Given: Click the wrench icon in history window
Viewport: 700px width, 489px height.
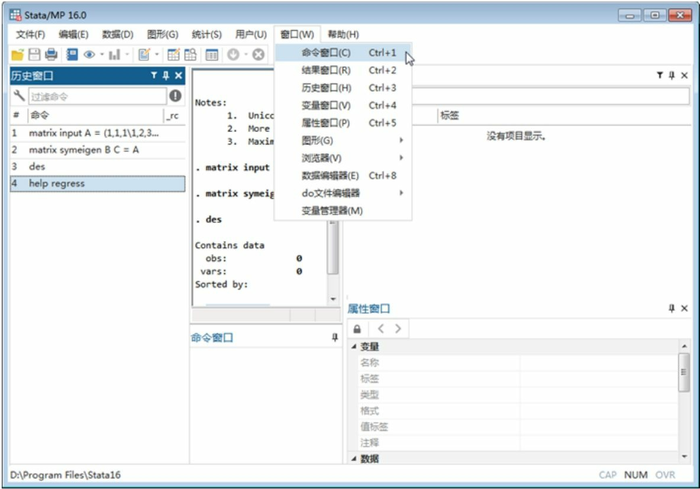Looking at the screenshot, I should [19, 96].
